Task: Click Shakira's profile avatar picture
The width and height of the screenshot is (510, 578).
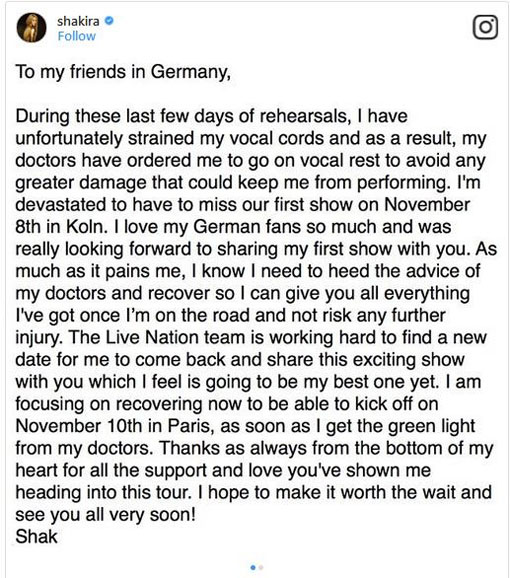Action: [x=31, y=28]
